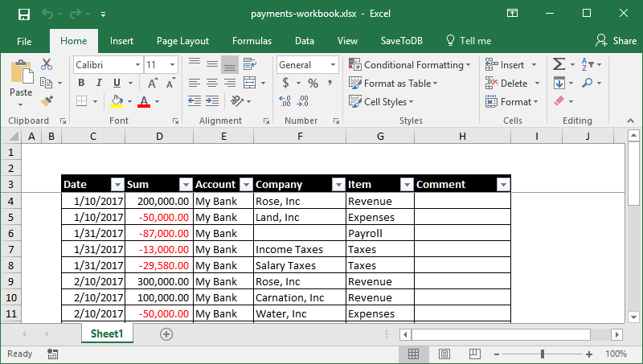Collapse the ribbon with the chevron
This screenshot has width=643, height=364.
[x=630, y=121]
